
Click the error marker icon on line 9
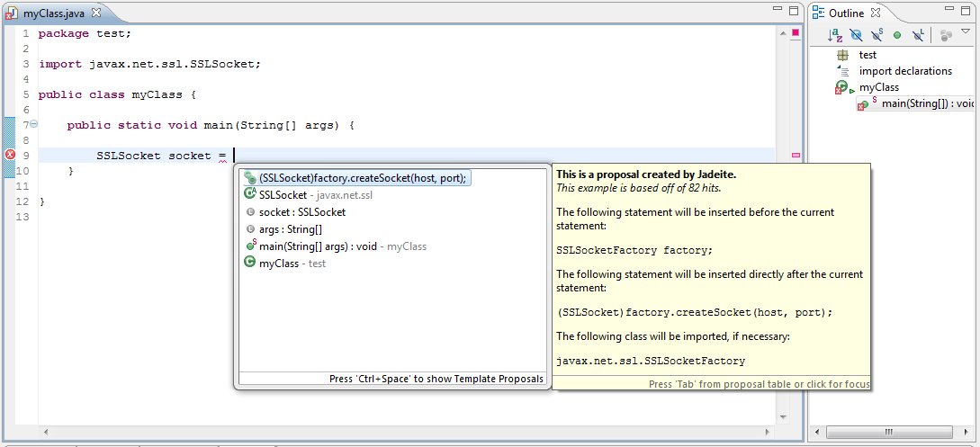[x=10, y=155]
